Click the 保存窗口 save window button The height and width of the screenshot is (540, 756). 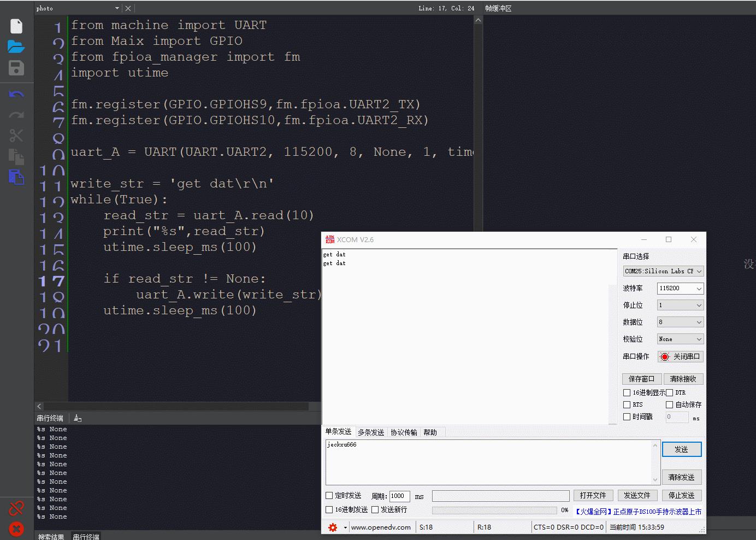pos(642,379)
